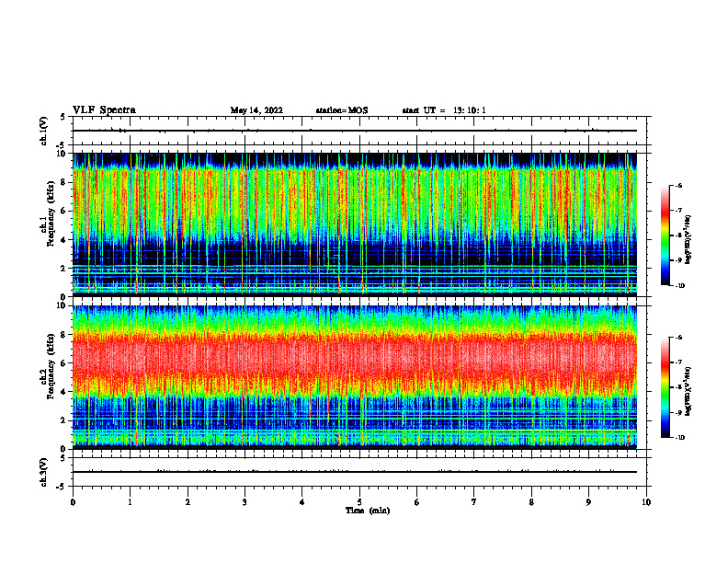Image resolution: width=728 pixels, height=563 pixels.
Task: Click the ch.1(V) waveform trace panel
Action: pos(359,131)
